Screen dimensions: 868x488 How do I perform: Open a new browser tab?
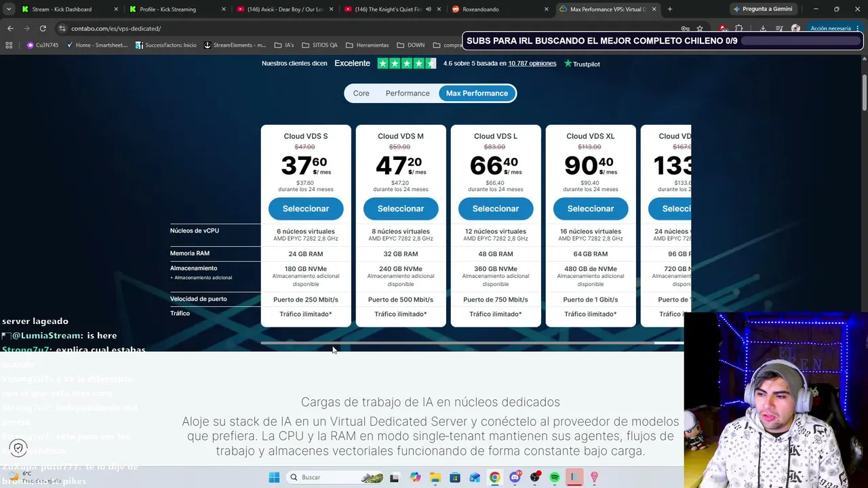click(x=670, y=9)
